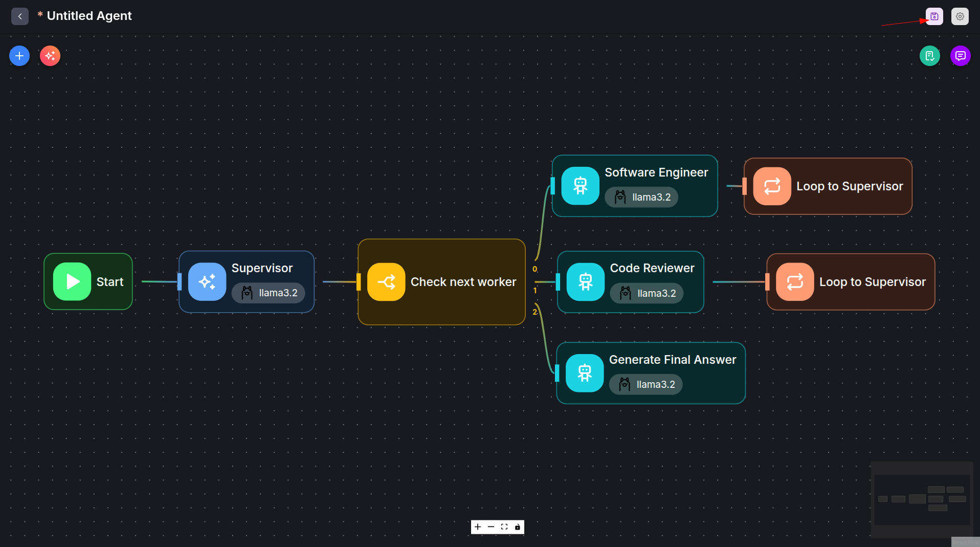
Task: Open the settings gear icon
Action: (960, 16)
